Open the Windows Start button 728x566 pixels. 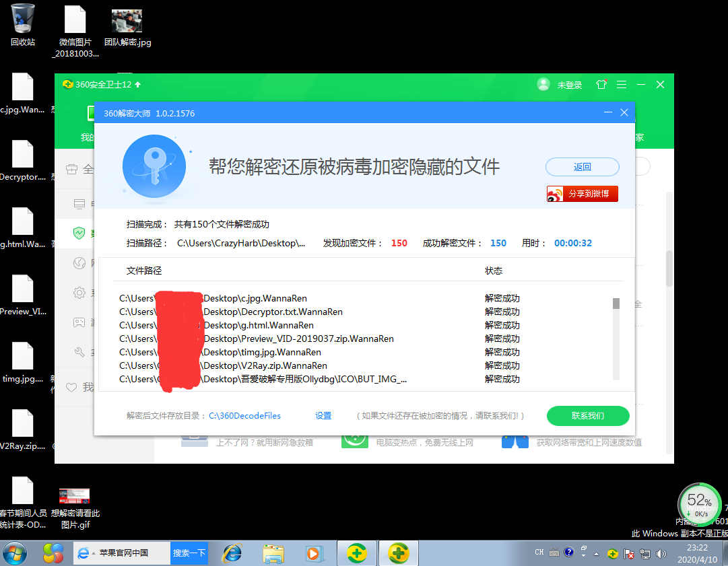(15, 553)
